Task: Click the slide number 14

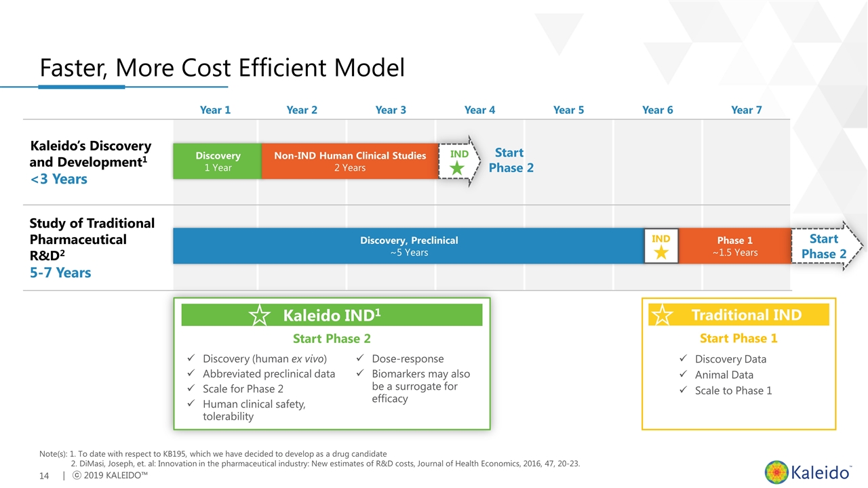Action: point(44,476)
